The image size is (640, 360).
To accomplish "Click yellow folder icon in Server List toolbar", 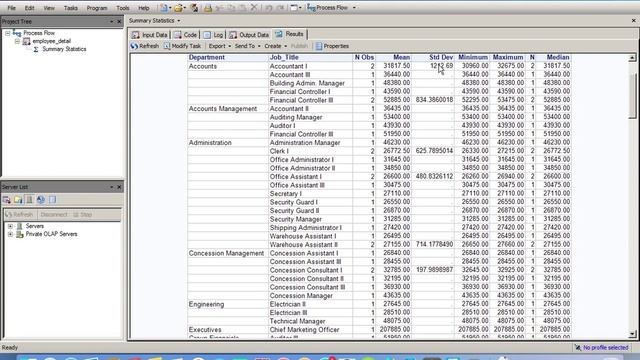I will point(18,200).
